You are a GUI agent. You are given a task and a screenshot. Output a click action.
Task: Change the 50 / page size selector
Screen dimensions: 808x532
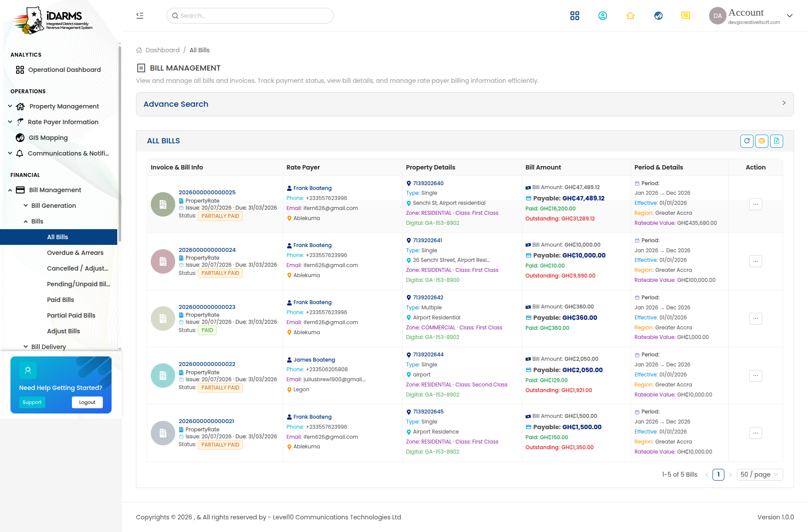[x=760, y=474]
